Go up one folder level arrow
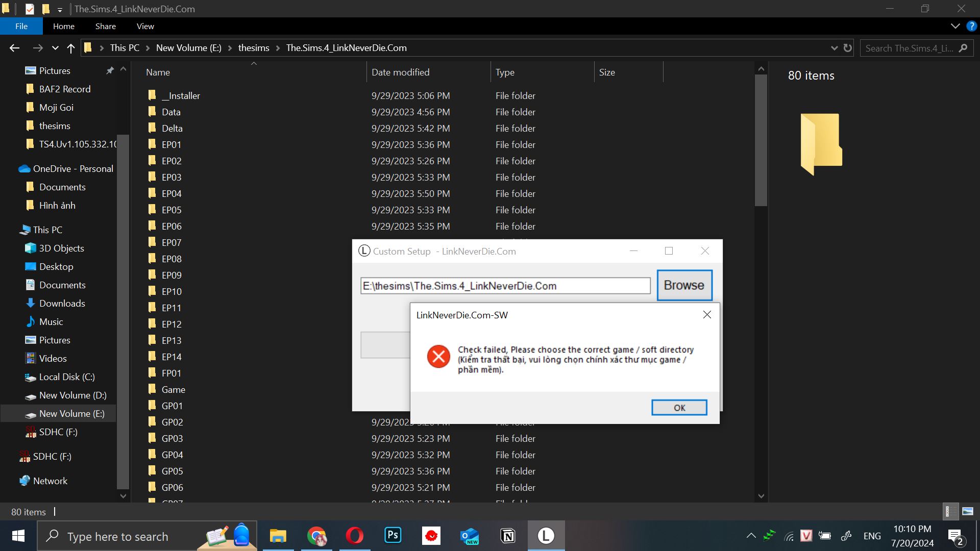Image resolution: width=980 pixels, height=551 pixels. [x=71, y=48]
